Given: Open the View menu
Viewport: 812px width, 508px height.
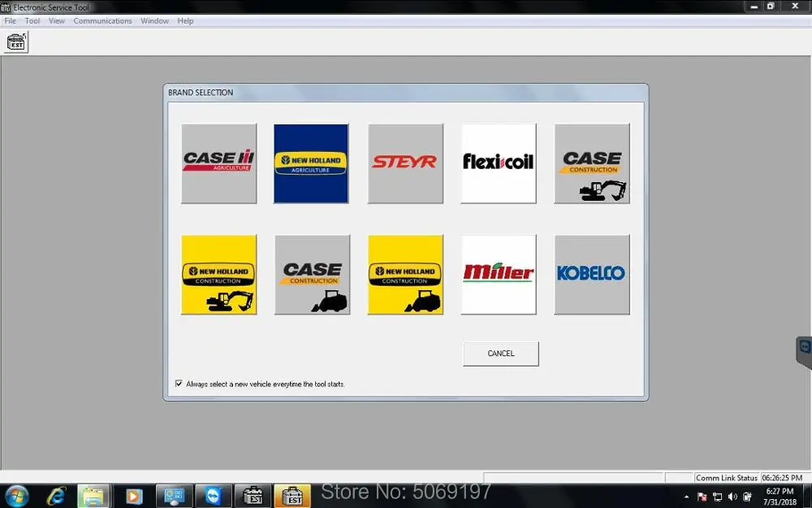Looking at the screenshot, I should point(57,21).
